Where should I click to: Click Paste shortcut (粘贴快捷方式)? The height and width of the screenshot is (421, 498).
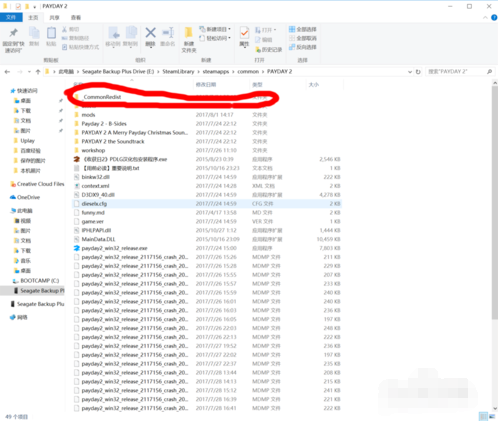tap(80, 47)
